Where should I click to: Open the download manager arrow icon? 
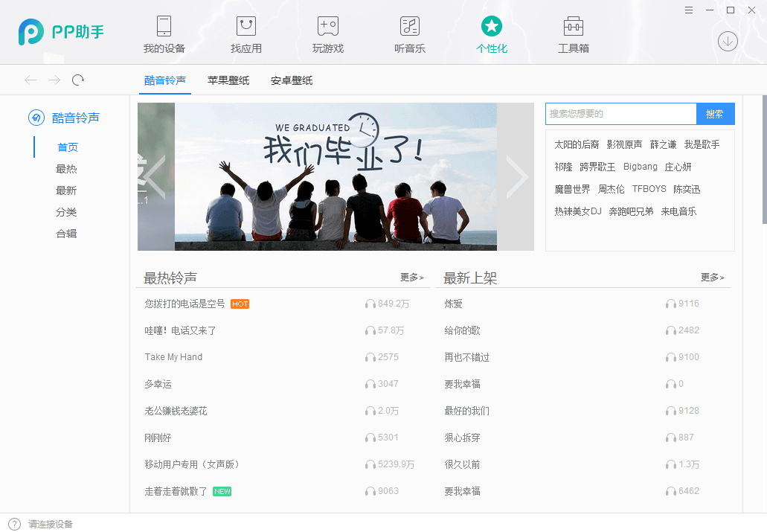point(728,41)
